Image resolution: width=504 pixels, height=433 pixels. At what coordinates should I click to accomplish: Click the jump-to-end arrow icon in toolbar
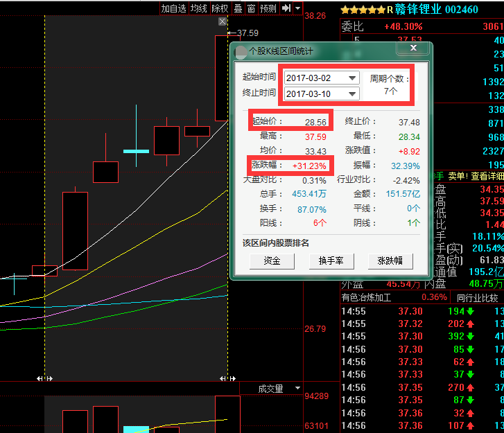click(x=286, y=8)
